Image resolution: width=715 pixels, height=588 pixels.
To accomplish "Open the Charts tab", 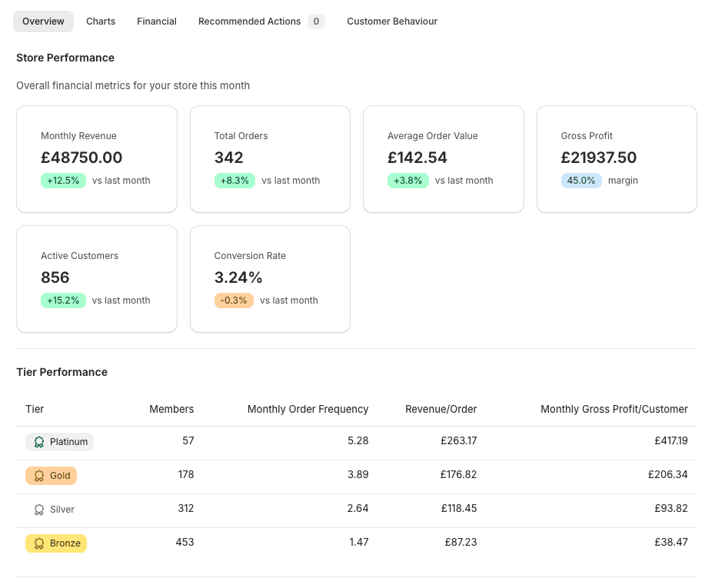I will (x=101, y=22).
